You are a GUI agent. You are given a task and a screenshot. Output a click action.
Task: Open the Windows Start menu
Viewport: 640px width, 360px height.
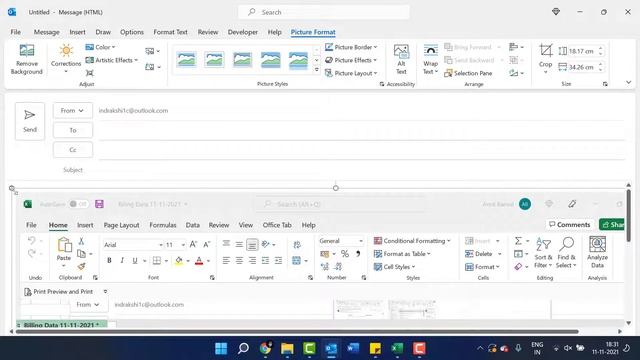[221, 349]
